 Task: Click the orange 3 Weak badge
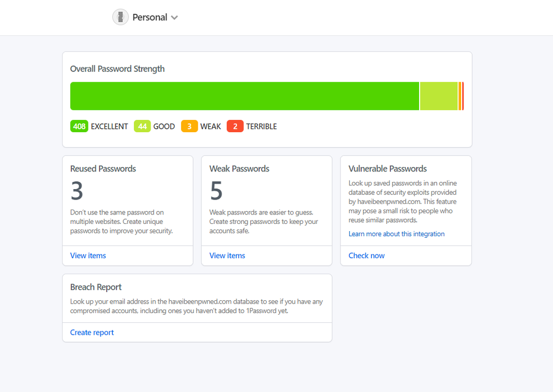(189, 127)
